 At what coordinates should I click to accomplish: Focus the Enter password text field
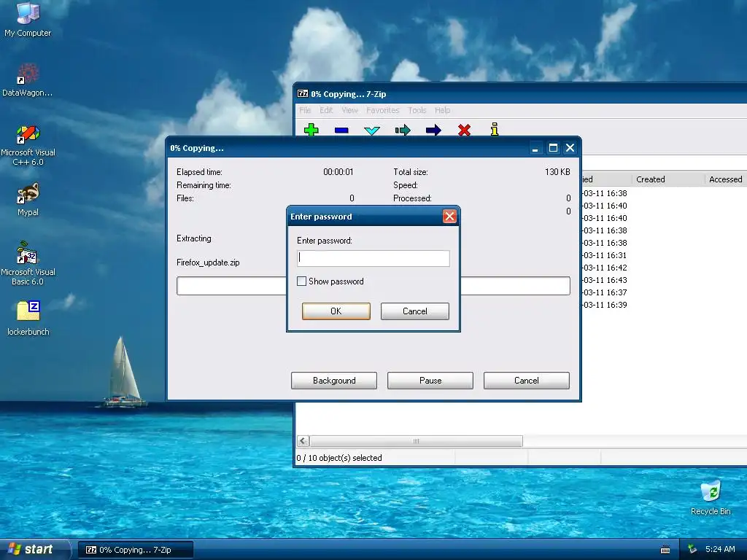[373, 259]
